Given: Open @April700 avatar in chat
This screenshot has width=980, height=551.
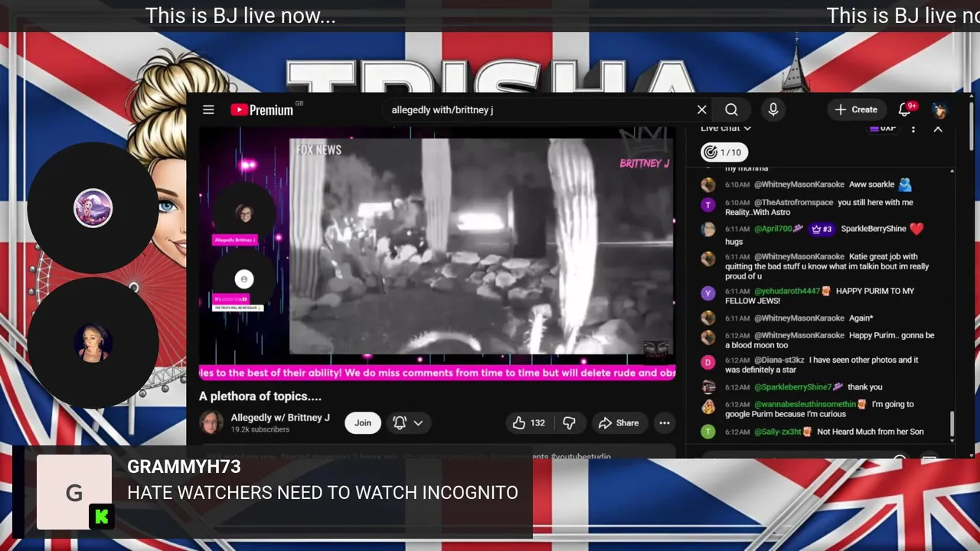Looking at the screenshot, I should pos(708,229).
